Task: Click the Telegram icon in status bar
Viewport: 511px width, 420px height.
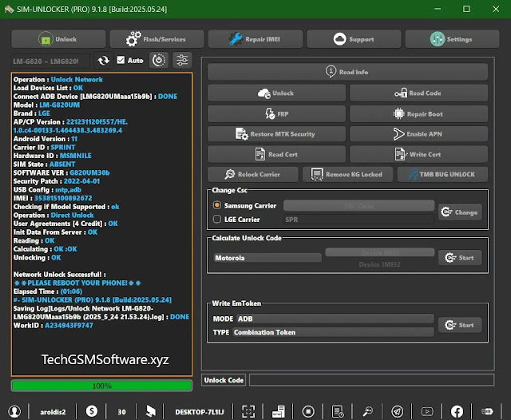Action: (x=394, y=411)
